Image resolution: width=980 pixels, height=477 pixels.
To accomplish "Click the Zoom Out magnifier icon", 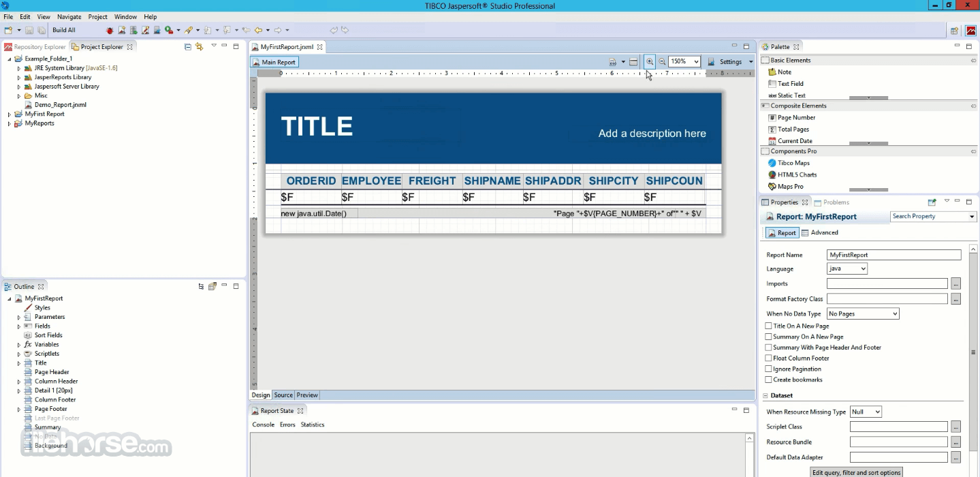I will pos(662,61).
